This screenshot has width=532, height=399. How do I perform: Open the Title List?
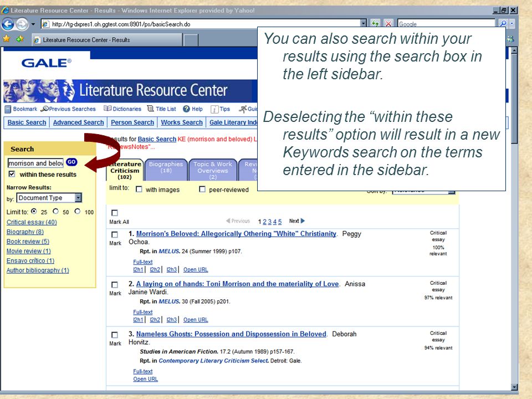[161, 109]
